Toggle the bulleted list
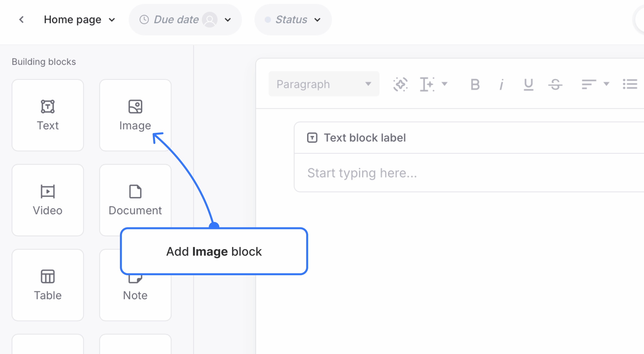The image size is (644, 354). click(x=630, y=84)
